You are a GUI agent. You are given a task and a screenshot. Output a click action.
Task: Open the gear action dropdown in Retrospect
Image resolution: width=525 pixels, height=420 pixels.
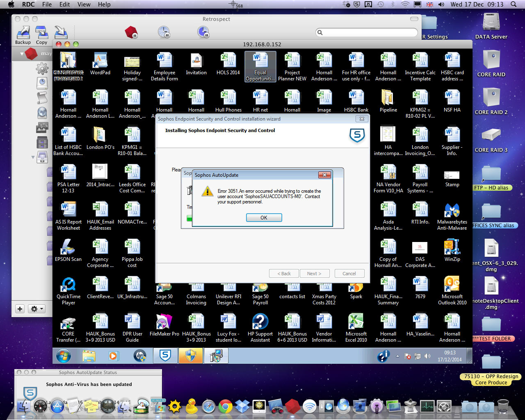coord(36,309)
